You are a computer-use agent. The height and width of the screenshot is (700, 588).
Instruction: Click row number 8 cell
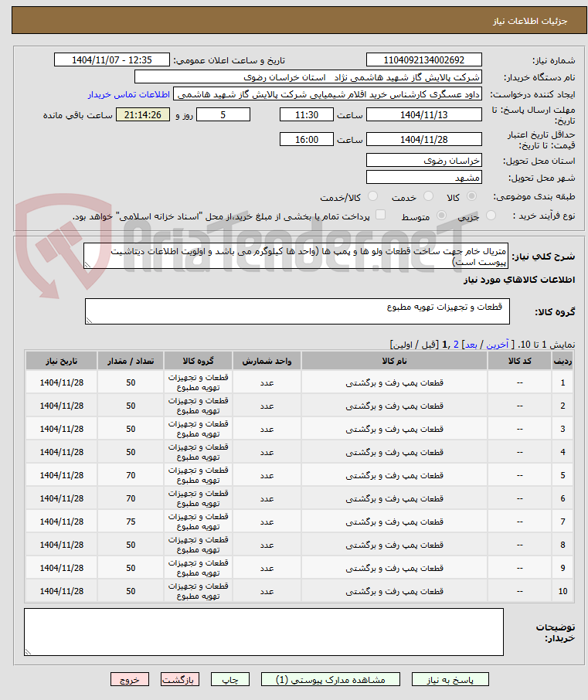pyautogui.click(x=563, y=545)
